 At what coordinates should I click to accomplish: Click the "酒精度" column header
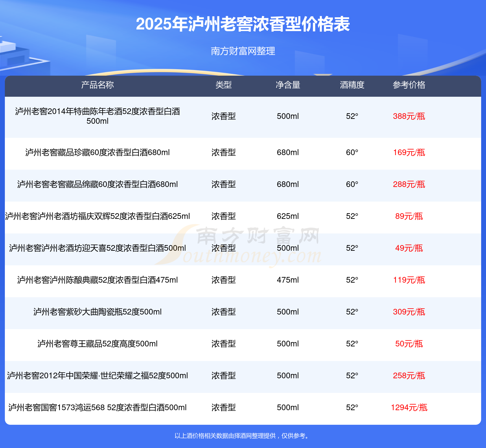pos(352,85)
